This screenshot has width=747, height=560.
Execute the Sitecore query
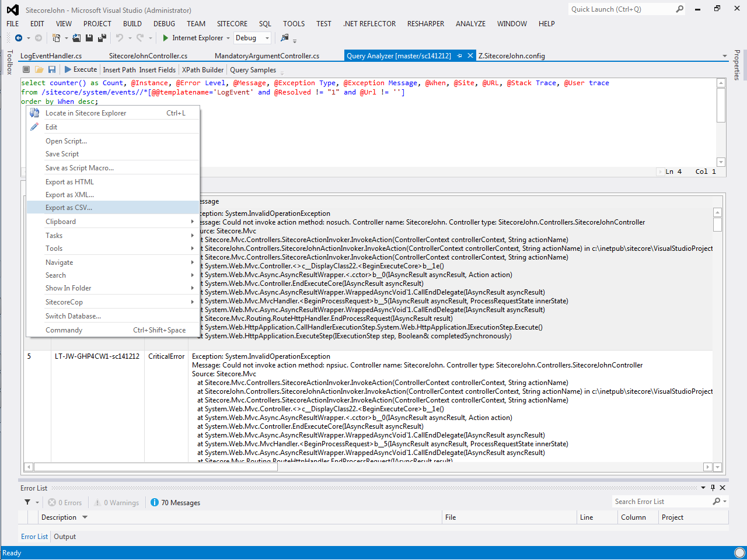pyautogui.click(x=81, y=69)
